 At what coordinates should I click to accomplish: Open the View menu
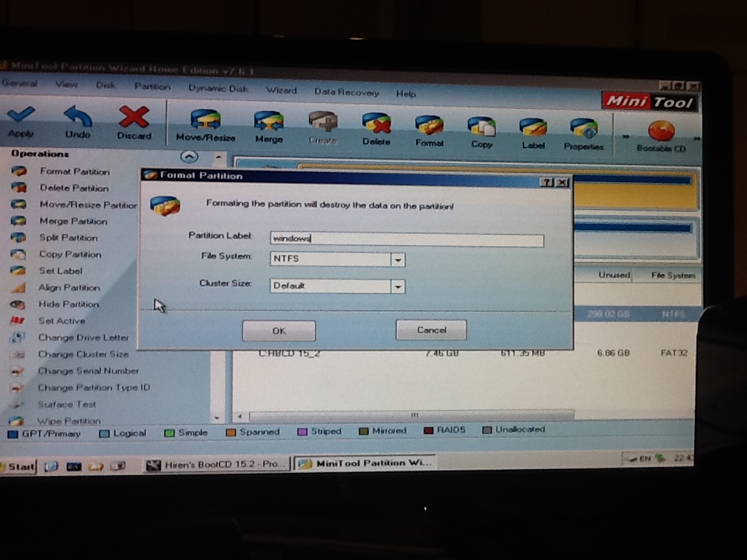pos(66,84)
